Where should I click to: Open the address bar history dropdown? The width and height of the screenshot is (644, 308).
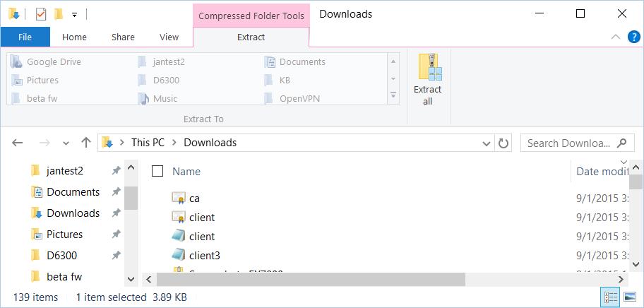tap(487, 143)
